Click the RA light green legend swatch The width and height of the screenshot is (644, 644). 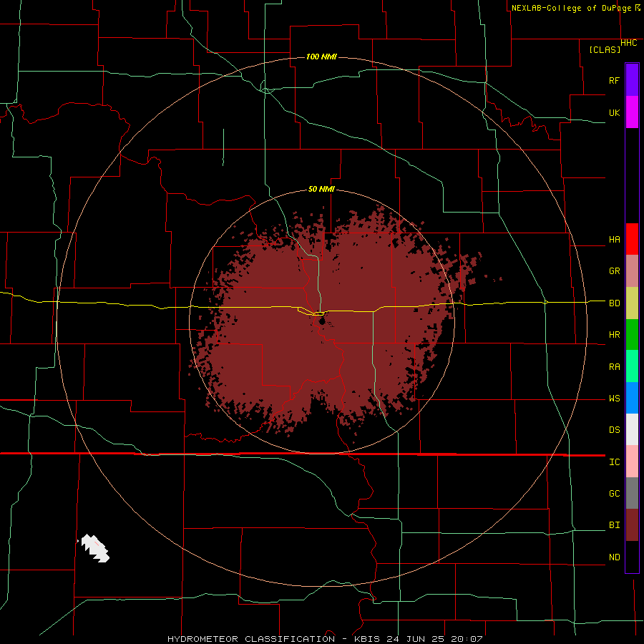tap(632, 366)
